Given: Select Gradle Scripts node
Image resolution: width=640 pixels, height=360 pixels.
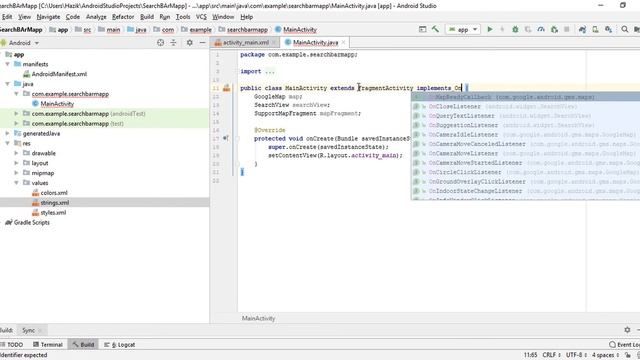Looking at the screenshot, I should coord(27,222).
